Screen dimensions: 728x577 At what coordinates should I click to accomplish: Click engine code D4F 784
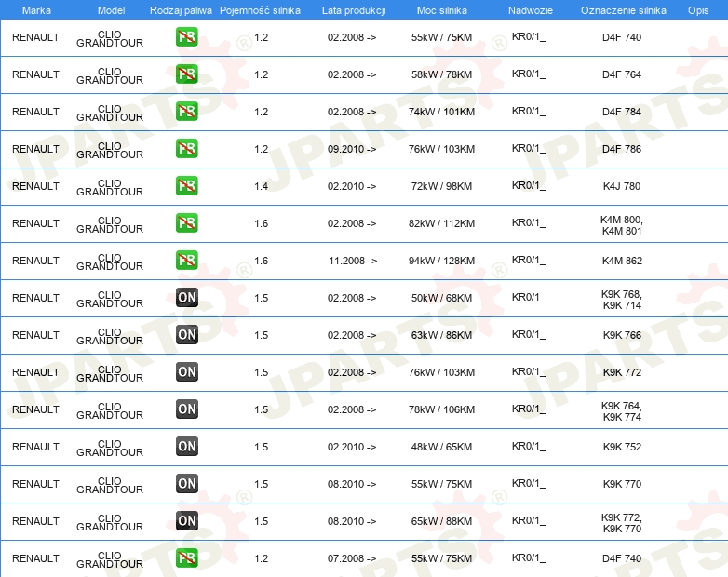pos(622,112)
